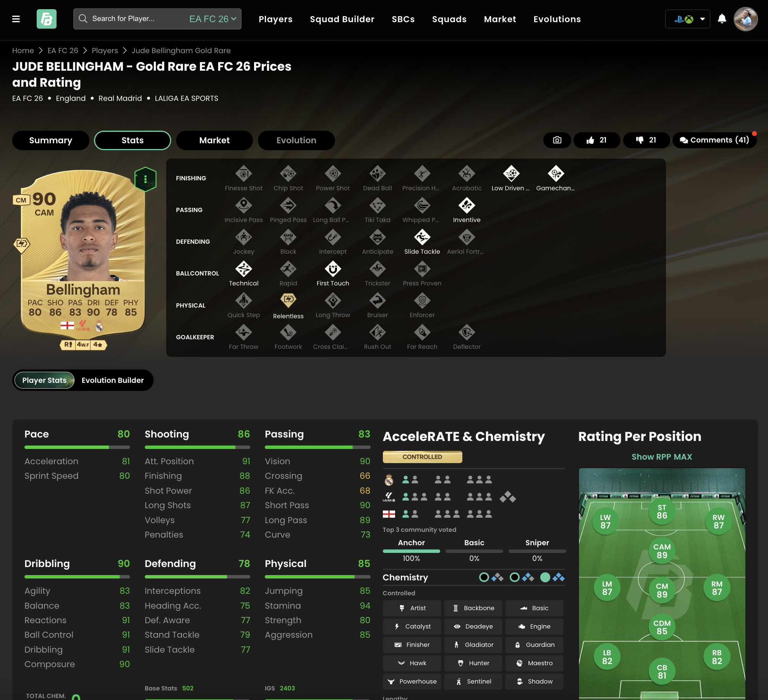Viewport: 768px width, 700px height.
Task: Open the Squad Builder nav menu
Action: (342, 19)
